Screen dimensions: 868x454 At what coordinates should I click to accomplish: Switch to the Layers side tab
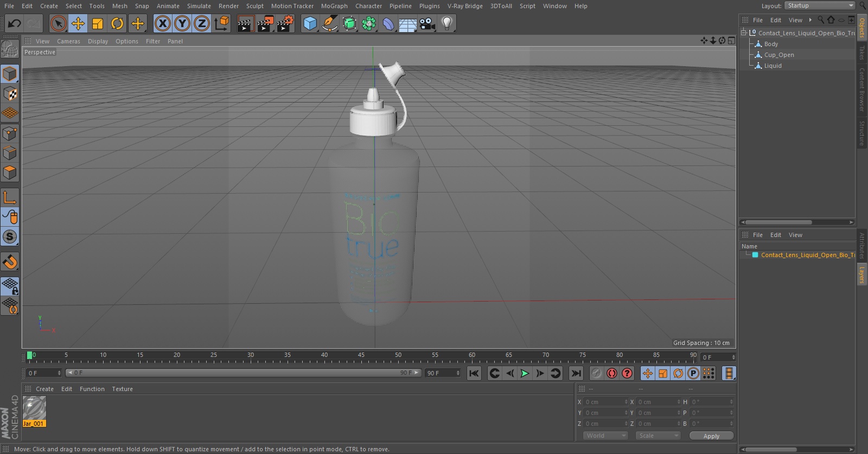coord(861,275)
